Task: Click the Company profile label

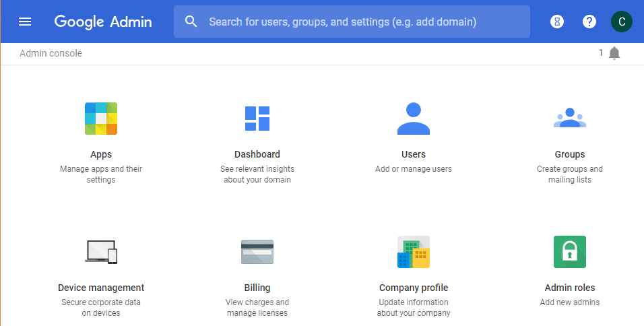Action: pos(414,288)
